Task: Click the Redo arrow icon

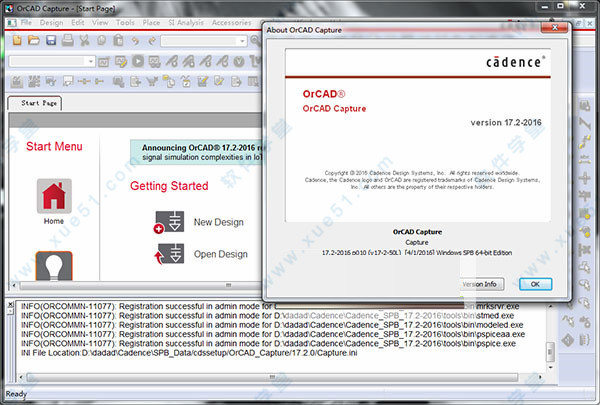Action: point(152,41)
